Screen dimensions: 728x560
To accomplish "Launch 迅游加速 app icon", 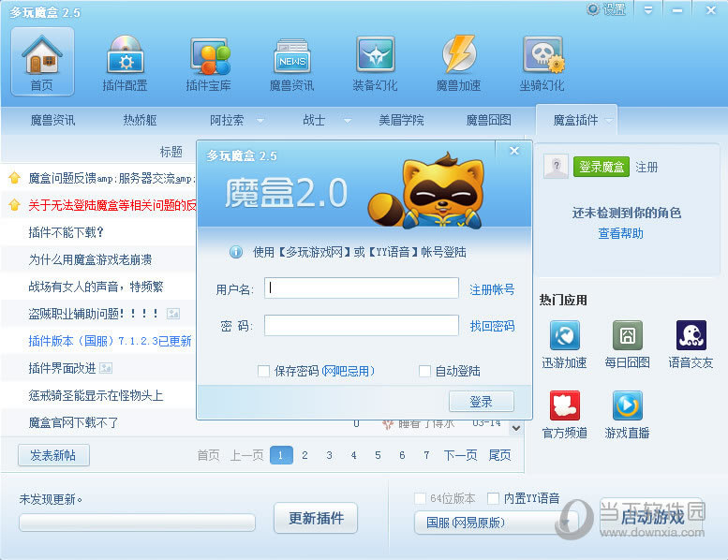I will (565, 334).
